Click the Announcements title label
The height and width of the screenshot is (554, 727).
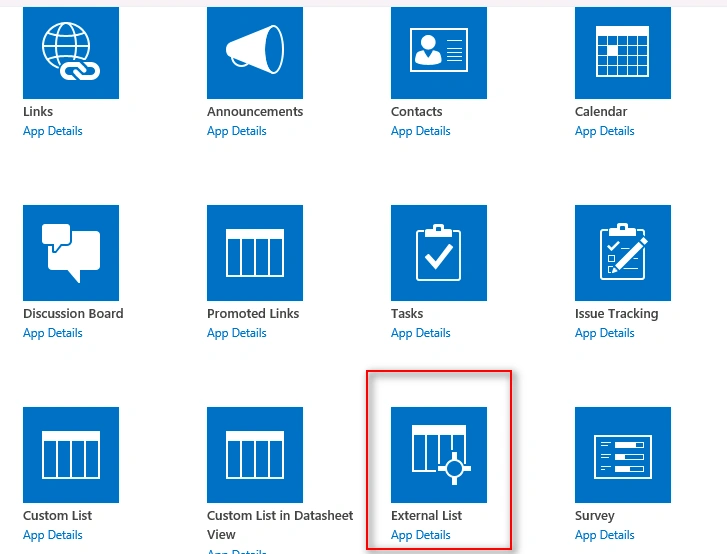coord(255,112)
